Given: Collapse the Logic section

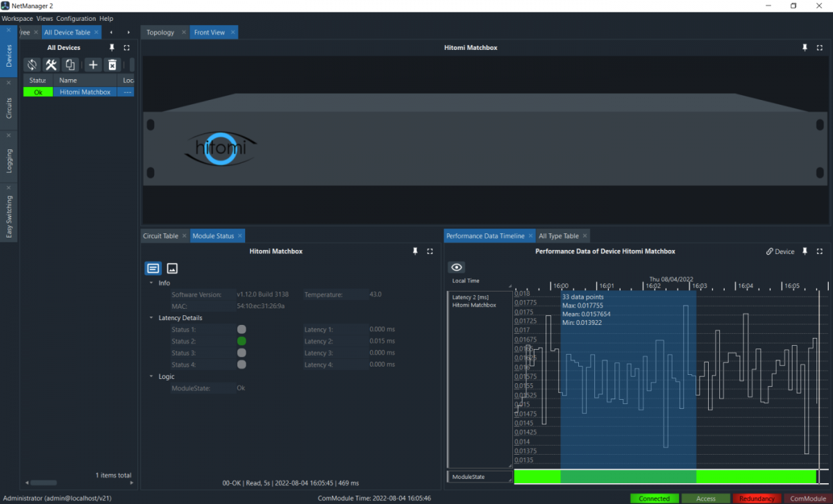Looking at the screenshot, I should click(x=151, y=376).
